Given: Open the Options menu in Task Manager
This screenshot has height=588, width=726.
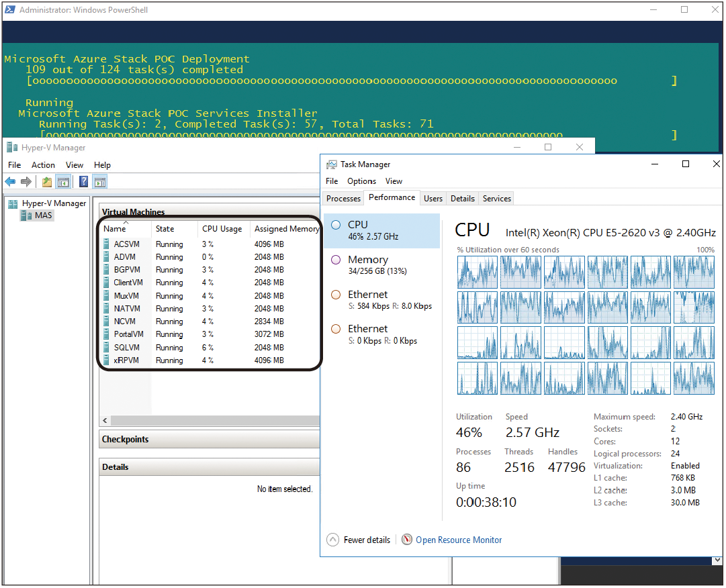Looking at the screenshot, I should coord(361,182).
